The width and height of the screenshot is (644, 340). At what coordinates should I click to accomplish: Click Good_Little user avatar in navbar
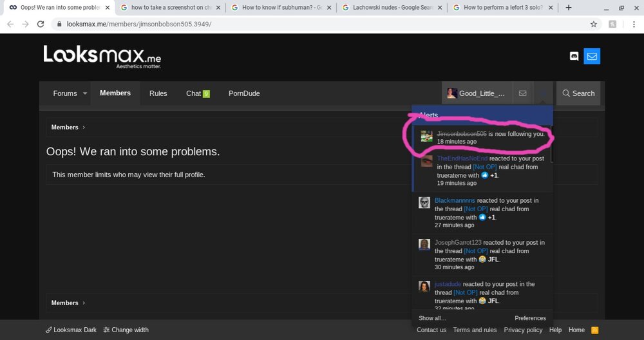point(452,93)
